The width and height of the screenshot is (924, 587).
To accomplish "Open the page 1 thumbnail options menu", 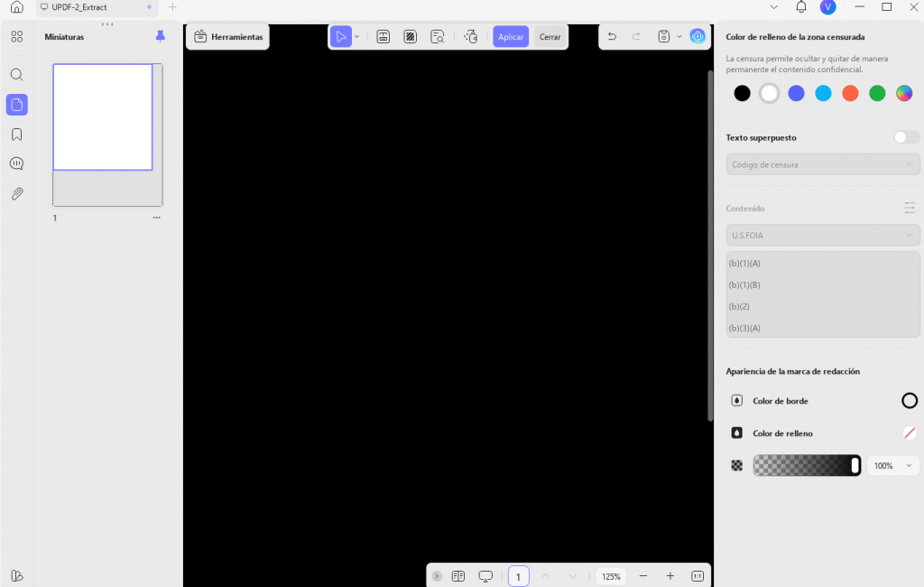I will (156, 218).
